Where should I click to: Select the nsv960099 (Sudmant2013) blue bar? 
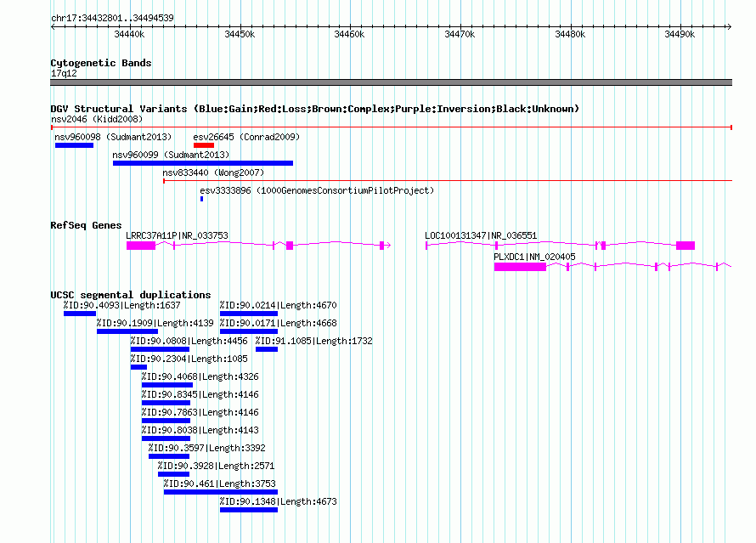202,163
